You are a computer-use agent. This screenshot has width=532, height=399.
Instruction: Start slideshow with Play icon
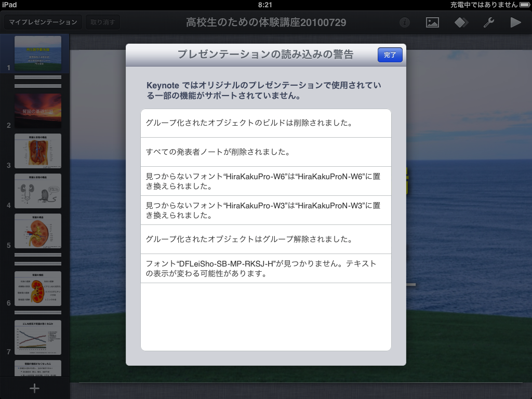point(515,22)
